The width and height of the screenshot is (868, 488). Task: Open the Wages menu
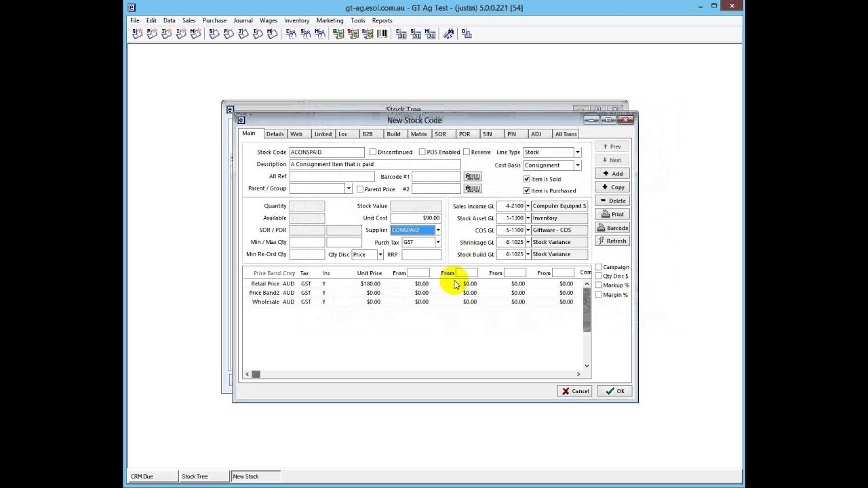[269, 20]
